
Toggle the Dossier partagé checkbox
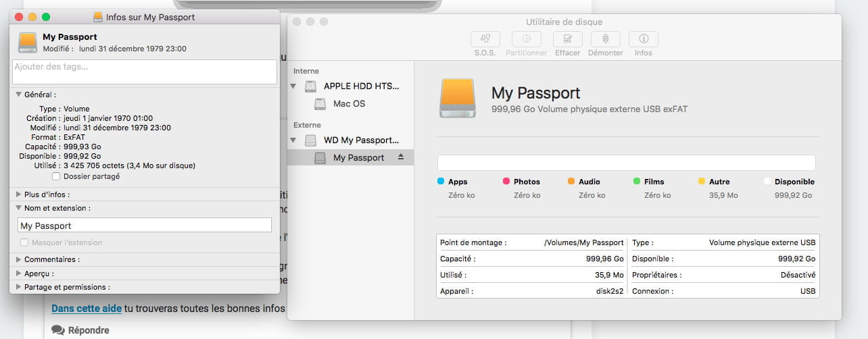pos(57,176)
